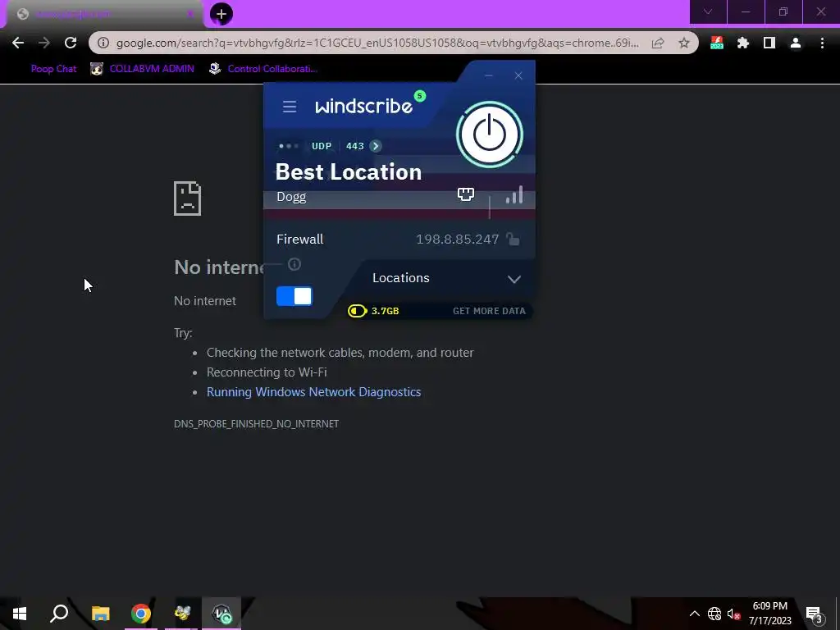The image size is (840, 630).
Task: Close the current Chrome tab
Action: pos(190,14)
